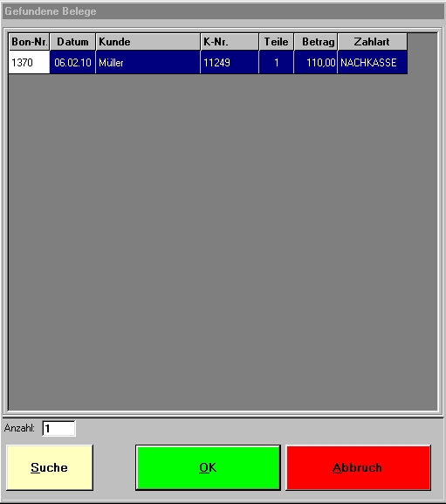This screenshot has height=504, width=446.
Task: Select the customer name Müller cell
Action: coord(148,62)
